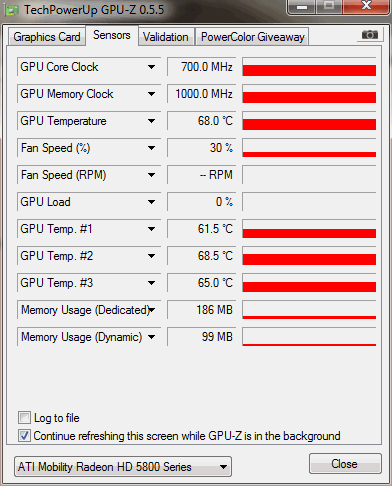Click the GPU Temp. #2 history graph
This screenshot has width=392, height=486.
click(309, 256)
